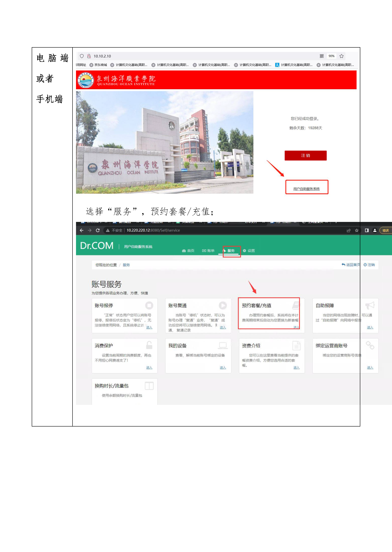Viewport: 392px width, 552px height.
Task: Click 进入 under 资费介绍 card
Action: point(296,368)
